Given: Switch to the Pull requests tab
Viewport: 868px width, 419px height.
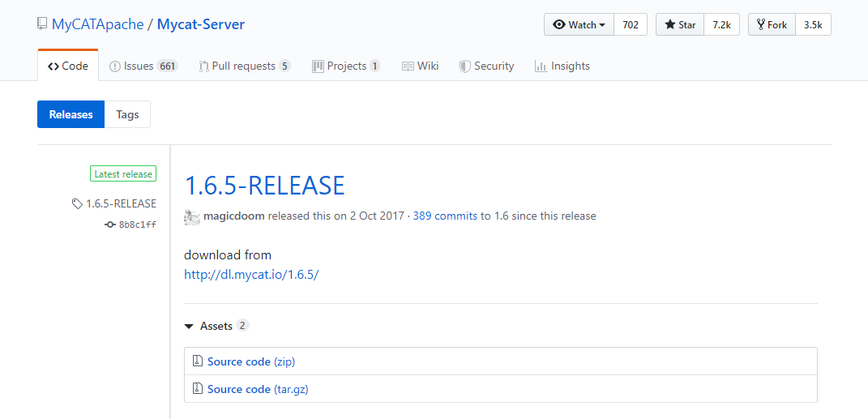Looking at the screenshot, I should pos(244,66).
